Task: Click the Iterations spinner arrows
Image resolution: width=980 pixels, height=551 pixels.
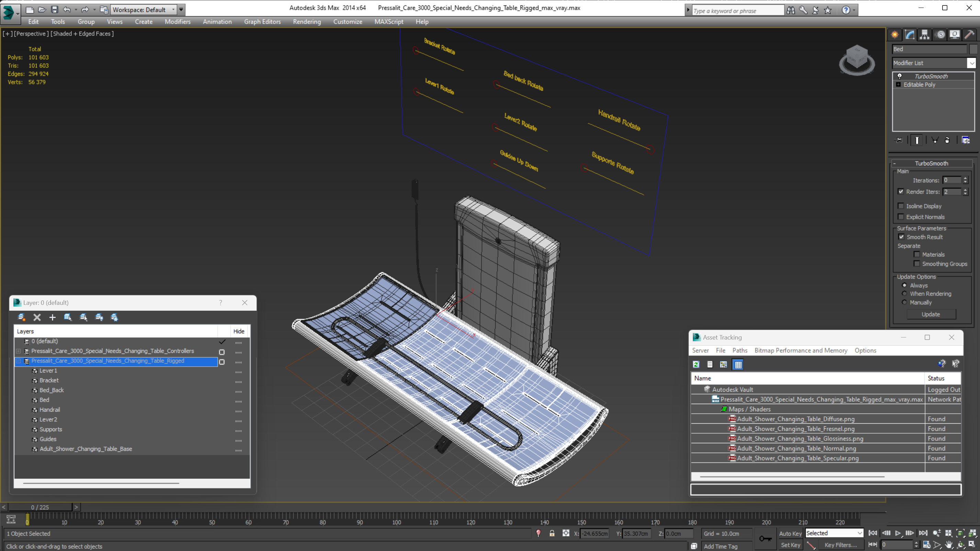Action: point(965,180)
